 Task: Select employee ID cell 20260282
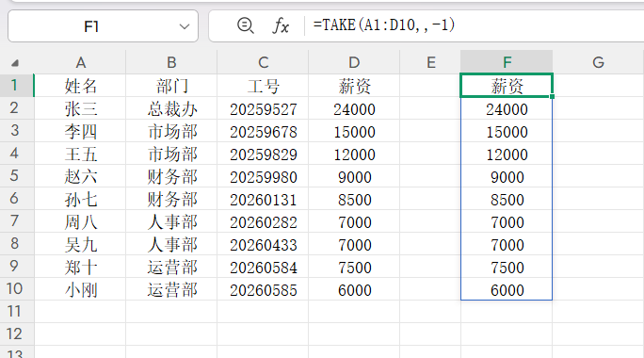click(263, 222)
